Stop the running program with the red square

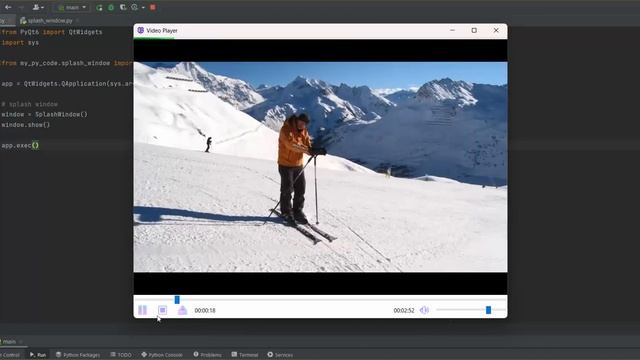153,7
